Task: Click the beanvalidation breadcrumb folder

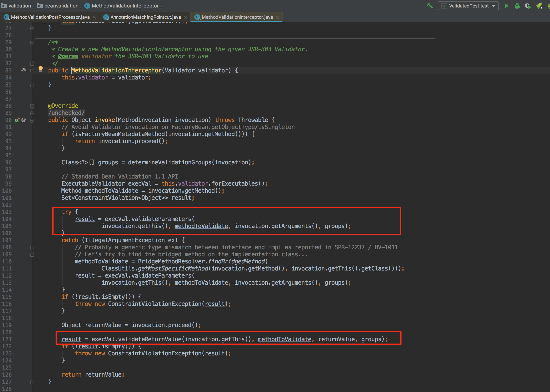Action: 61,6
